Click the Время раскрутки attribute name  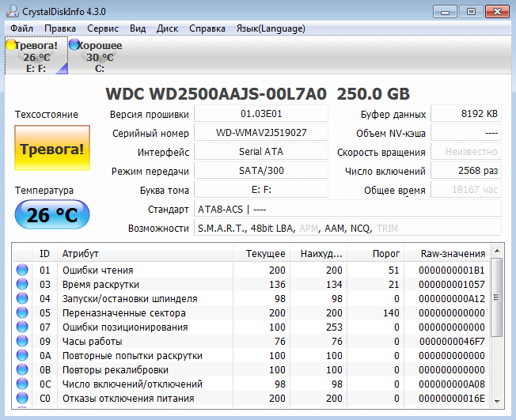pos(101,284)
